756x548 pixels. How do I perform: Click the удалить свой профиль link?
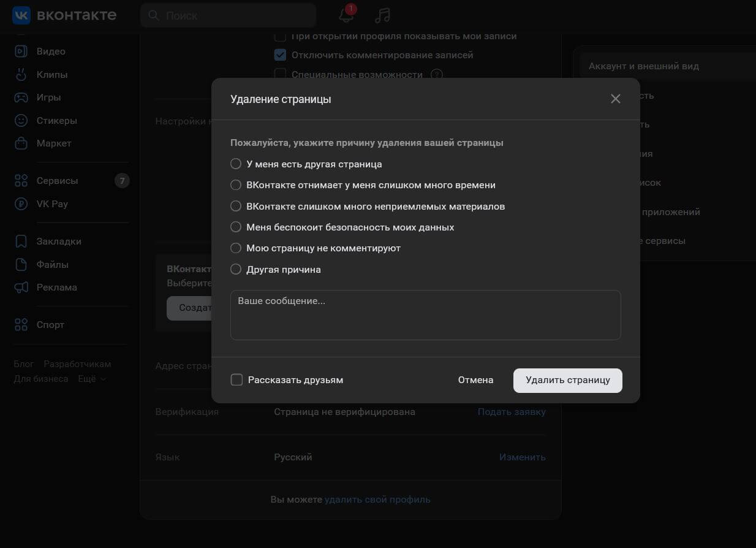pyautogui.click(x=377, y=500)
